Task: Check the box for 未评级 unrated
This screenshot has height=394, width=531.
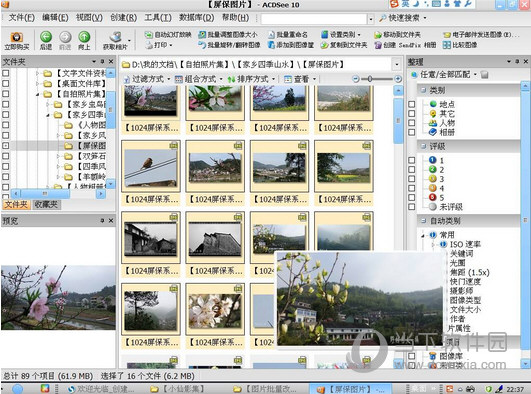Action: 411,207
